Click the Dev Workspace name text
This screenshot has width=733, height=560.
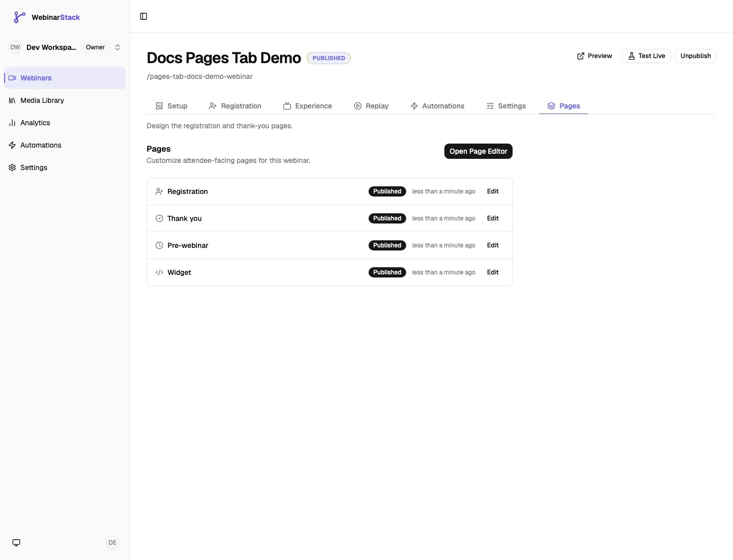pos(51,47)
